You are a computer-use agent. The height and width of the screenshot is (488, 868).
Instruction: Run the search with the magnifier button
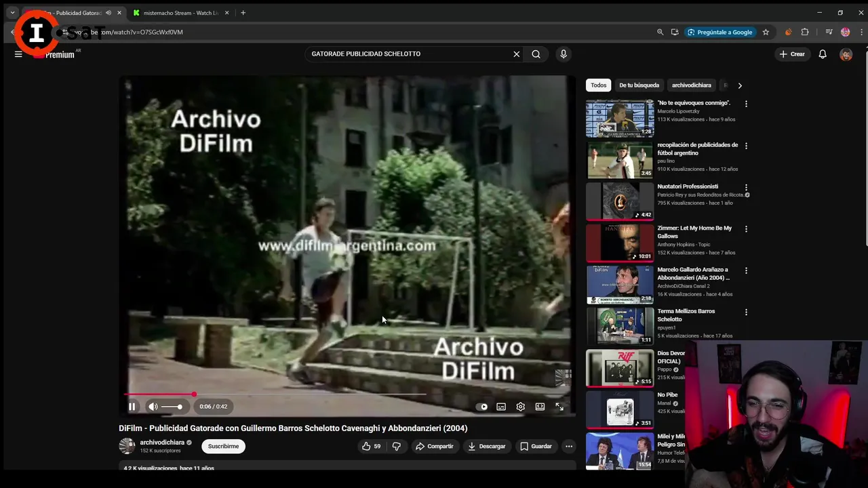coord(536,54)
